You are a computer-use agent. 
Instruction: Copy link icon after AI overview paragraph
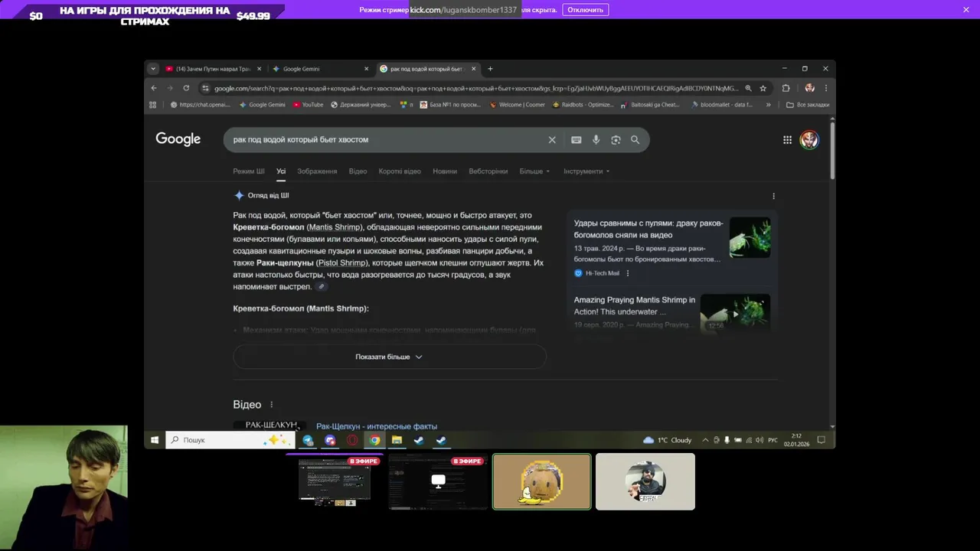pyautogui.click(x=322, y=287)
